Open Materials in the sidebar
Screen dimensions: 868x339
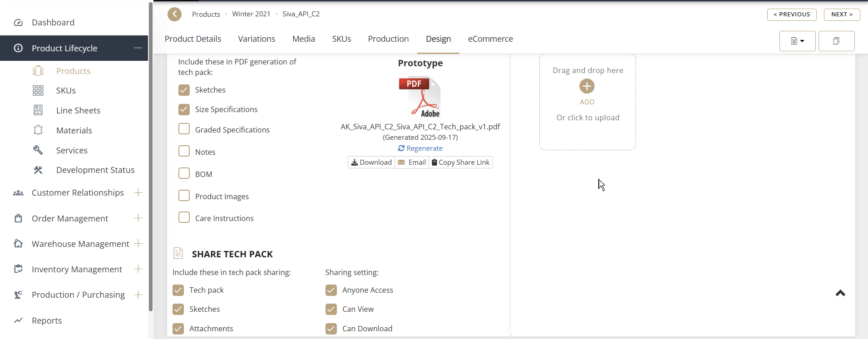(x=74, y=131)
